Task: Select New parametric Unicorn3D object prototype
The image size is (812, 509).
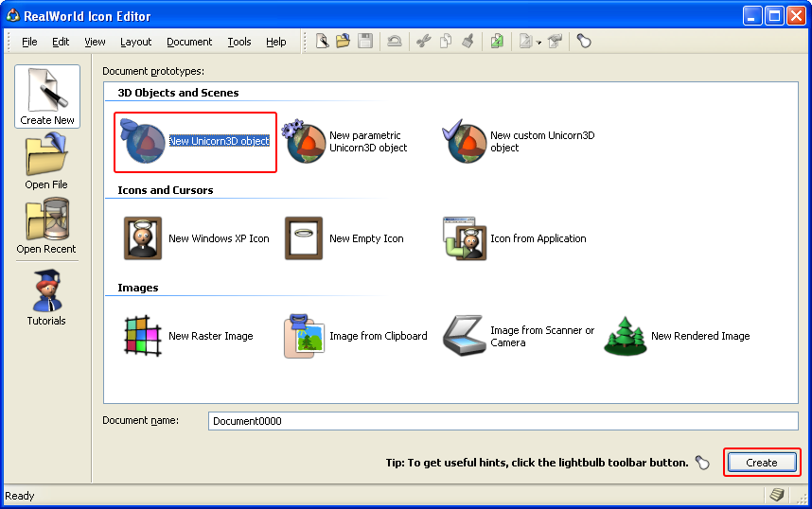Action: (346, 142)
